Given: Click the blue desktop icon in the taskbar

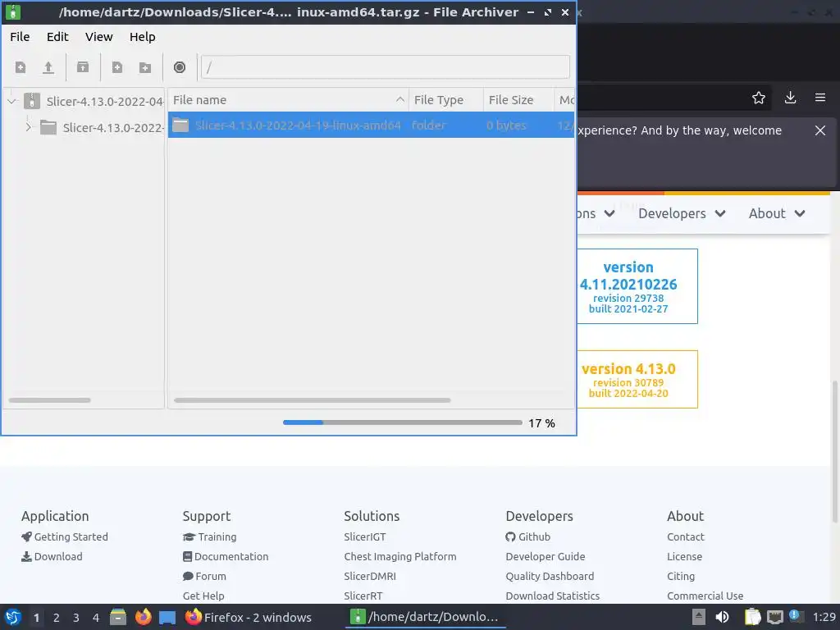Looking at the screenshot, I should [x=167, y=618].
